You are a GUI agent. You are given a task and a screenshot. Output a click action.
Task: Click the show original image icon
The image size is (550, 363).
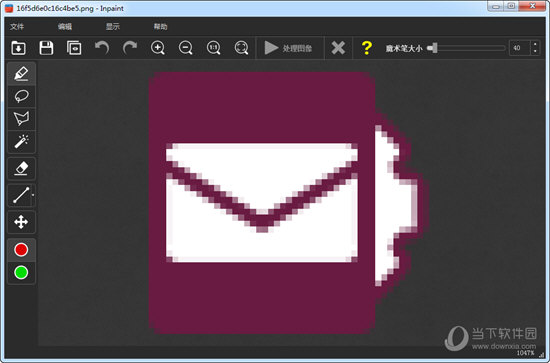click(x=74, y=48)
